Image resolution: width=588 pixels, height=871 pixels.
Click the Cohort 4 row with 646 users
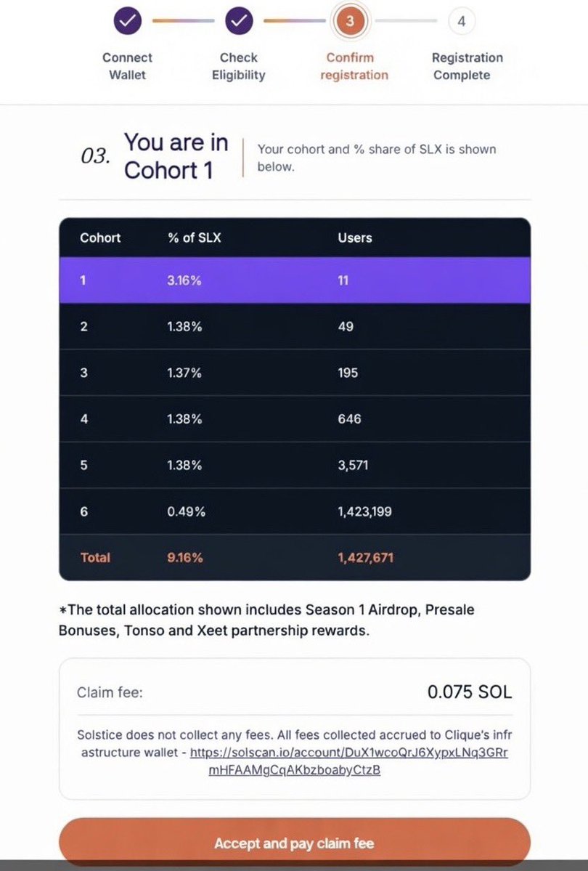point(294,419)
